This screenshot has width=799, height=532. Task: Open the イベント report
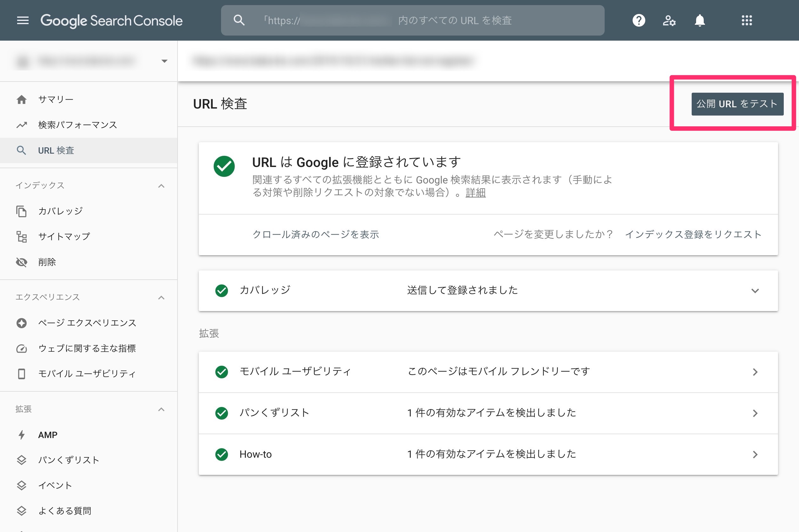click(89, 486)
